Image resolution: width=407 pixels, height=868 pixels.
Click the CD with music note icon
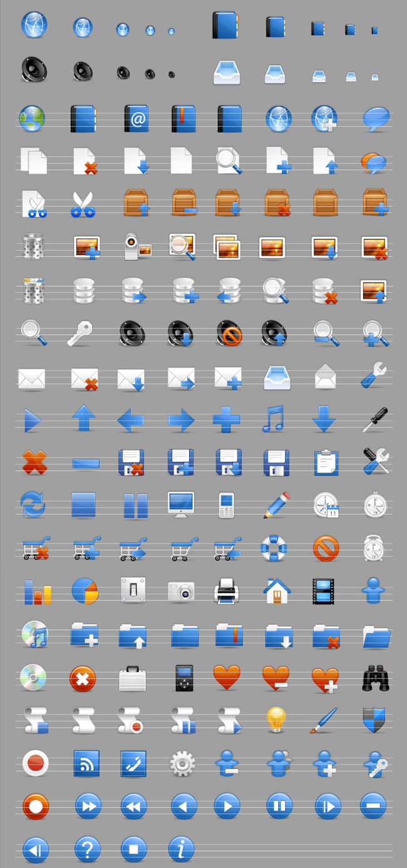tap(34, 634)
